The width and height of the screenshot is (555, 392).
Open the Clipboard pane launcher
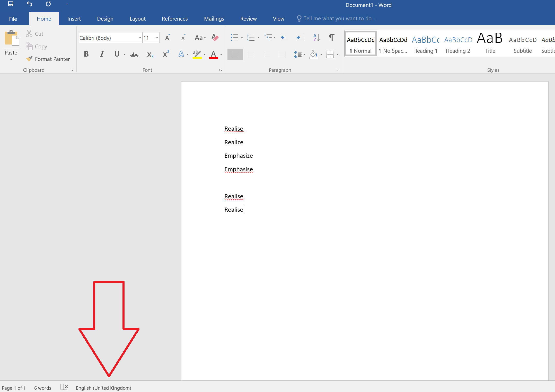[x=72, y=70]
